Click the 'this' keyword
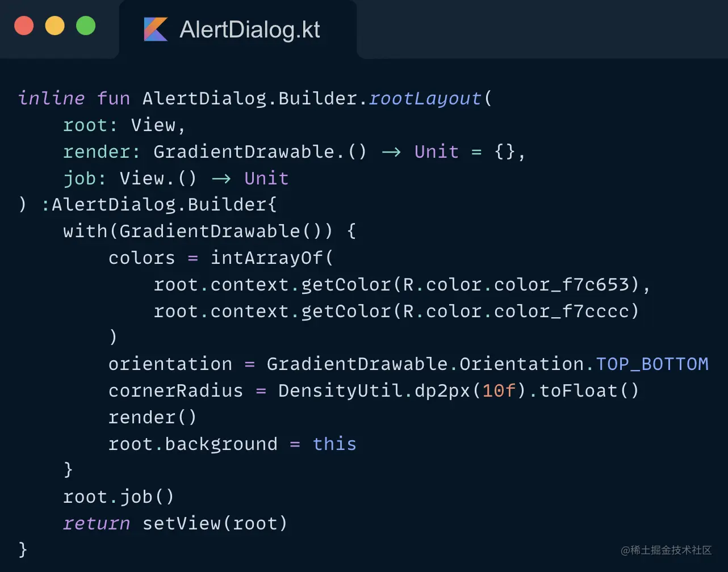The image size is (728, 572). pyautogui.click(x=334, y=444)
